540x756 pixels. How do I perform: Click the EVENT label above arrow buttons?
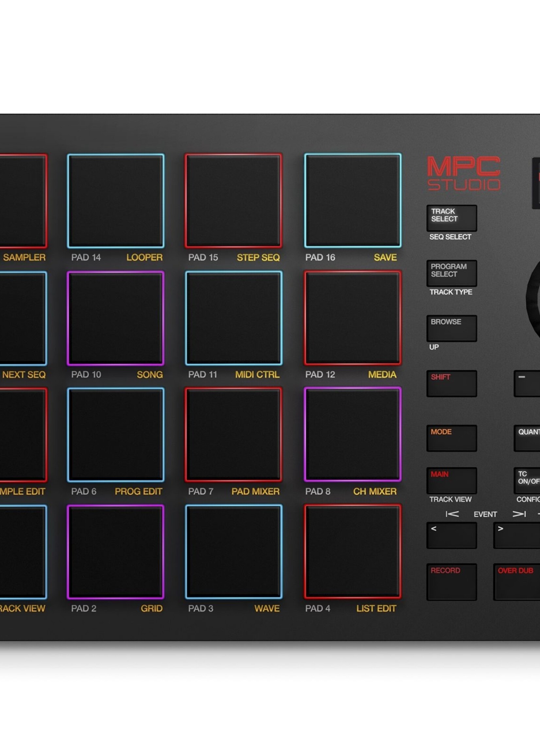point(485,514)
